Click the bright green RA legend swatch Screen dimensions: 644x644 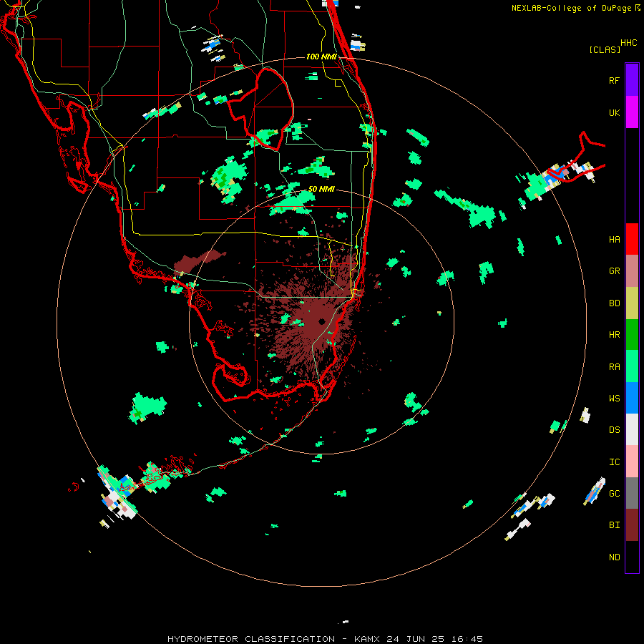click(x=632, y=366)
